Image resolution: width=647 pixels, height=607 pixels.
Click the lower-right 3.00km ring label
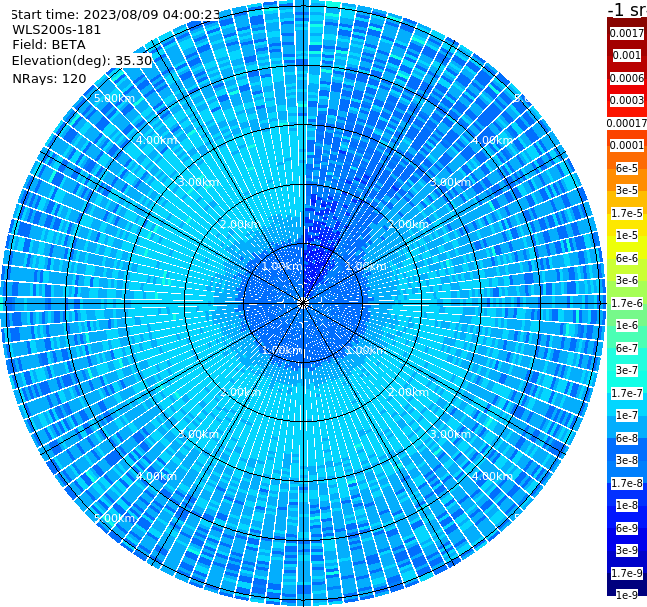coord(450,434)
